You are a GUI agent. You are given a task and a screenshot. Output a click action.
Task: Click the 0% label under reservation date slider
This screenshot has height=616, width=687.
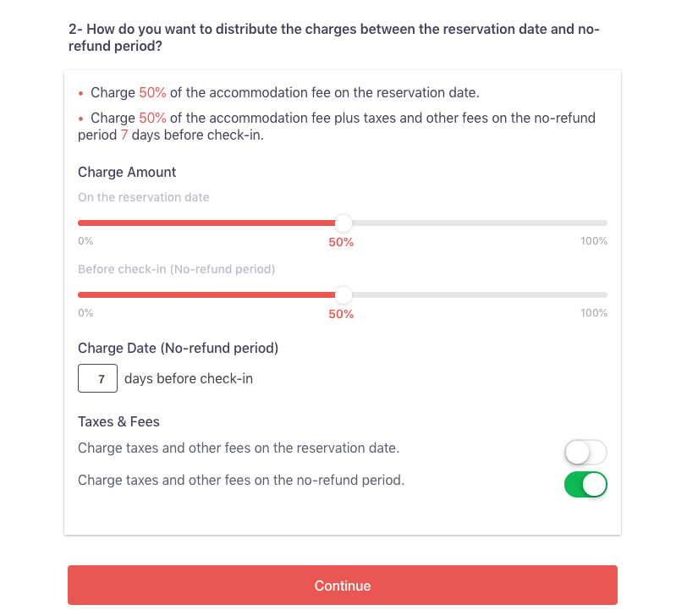pos(85,241)
